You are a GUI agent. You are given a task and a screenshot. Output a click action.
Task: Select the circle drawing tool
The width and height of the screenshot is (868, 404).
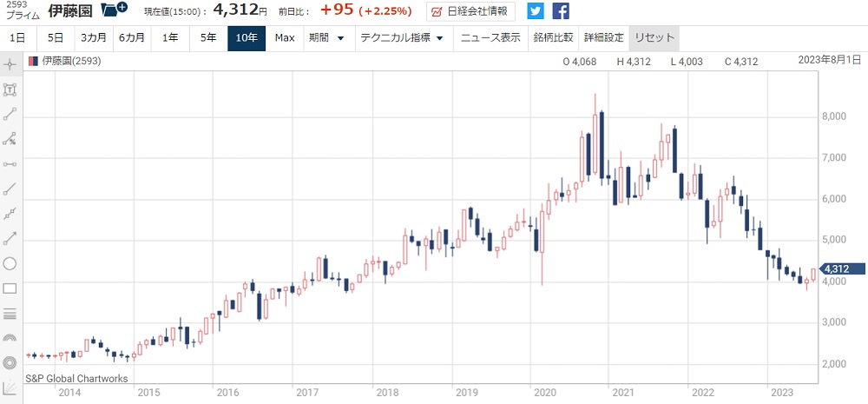tap(10, 263)
